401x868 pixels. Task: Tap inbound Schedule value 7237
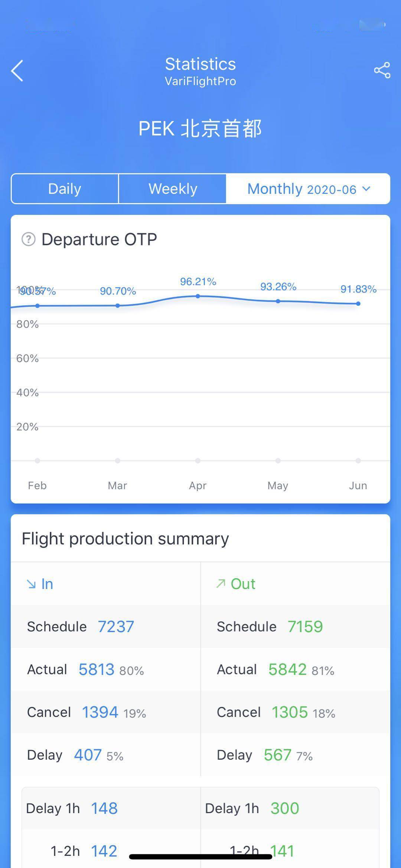116,627
